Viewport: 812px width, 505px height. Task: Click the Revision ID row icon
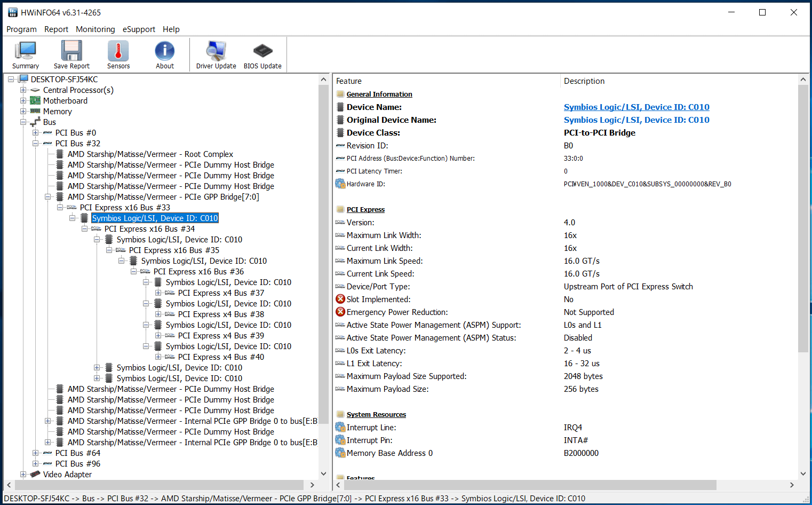[x=340, y=145]
